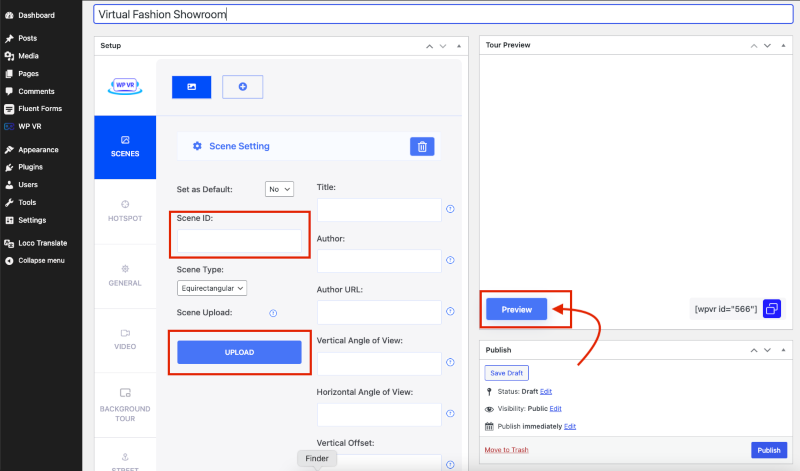Select the first scene image tab
This screenshot has height=471, width=800.
pyautogui.click(x=191, y=87)
